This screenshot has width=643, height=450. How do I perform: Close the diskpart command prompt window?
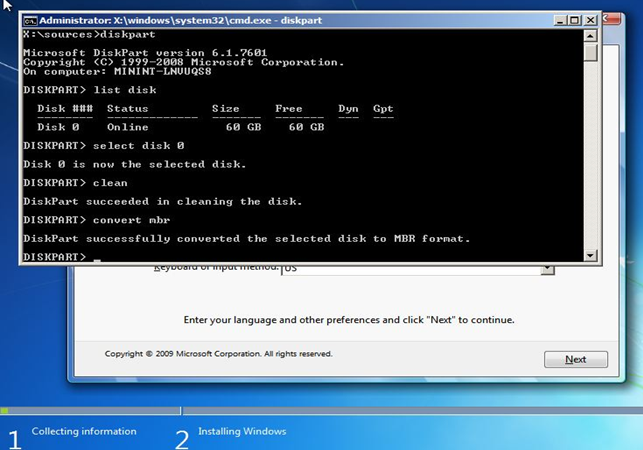pos(590,20)
